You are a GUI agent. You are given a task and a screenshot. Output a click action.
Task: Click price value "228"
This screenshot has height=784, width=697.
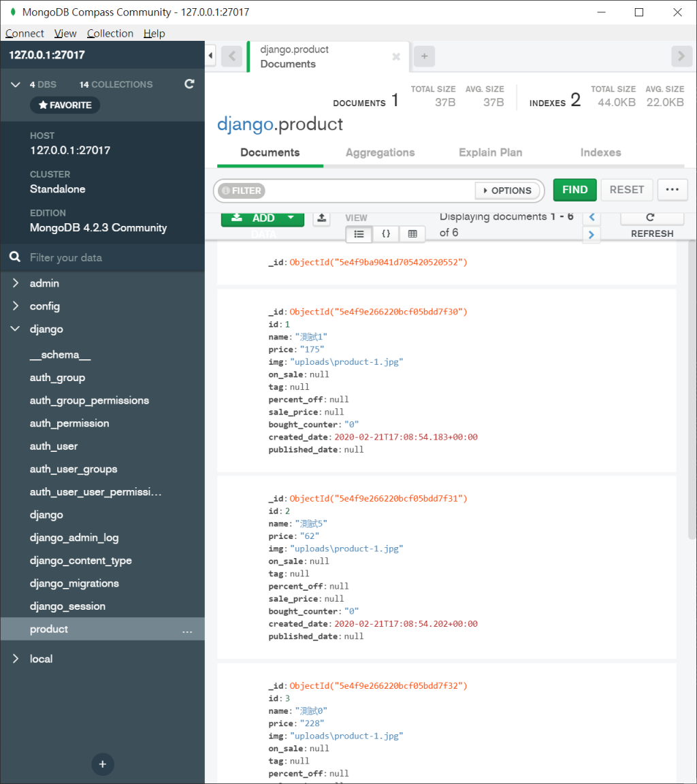point(312,723)
